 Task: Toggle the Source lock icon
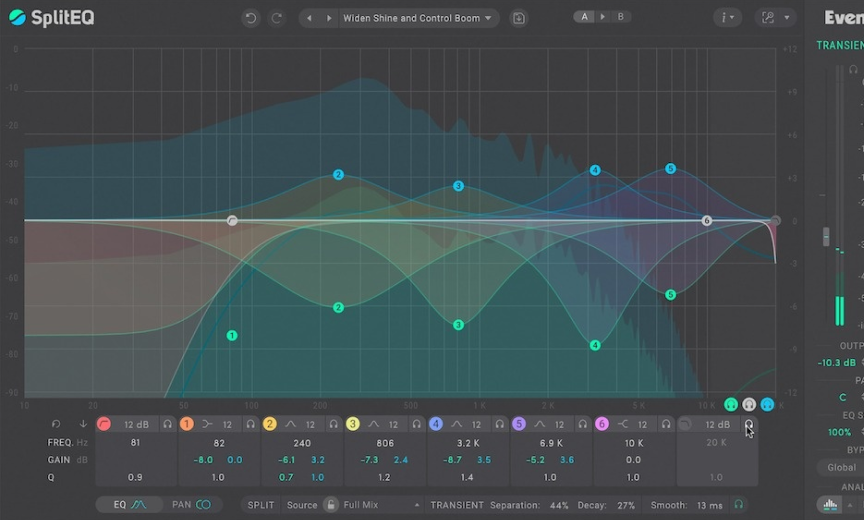coord(330,505)
